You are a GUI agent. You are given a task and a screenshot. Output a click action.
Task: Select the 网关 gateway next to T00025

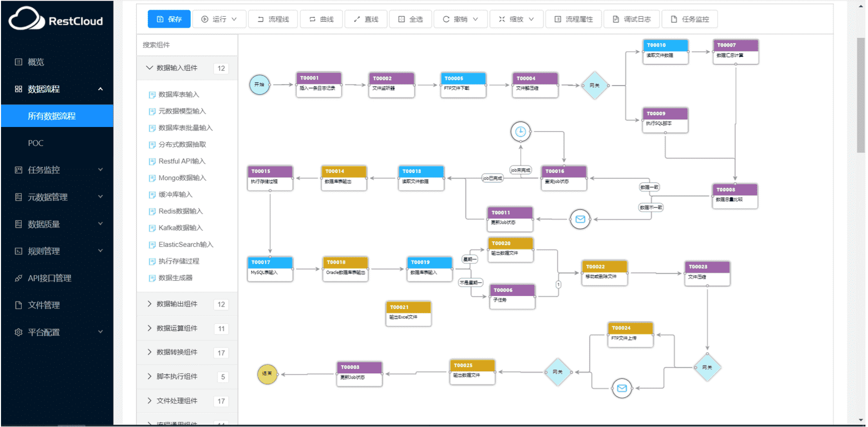point(558,372)
